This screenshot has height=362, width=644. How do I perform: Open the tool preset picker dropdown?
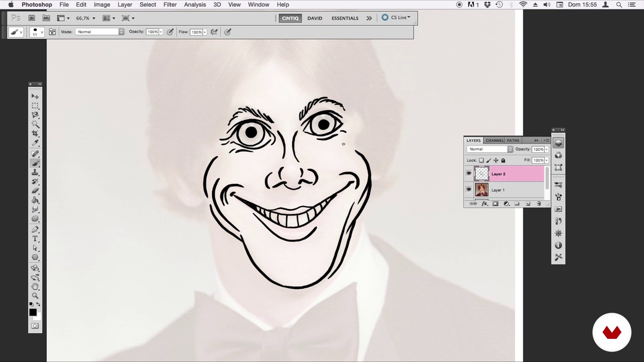[16, 32]
